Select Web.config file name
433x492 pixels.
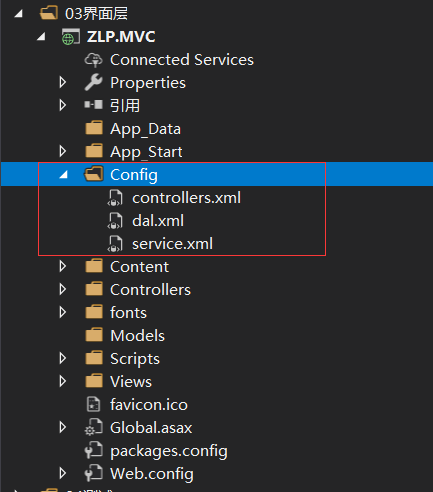152,474
